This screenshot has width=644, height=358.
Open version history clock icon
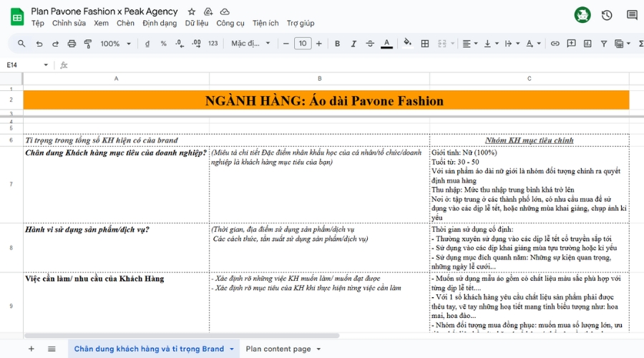coord(607,15)
